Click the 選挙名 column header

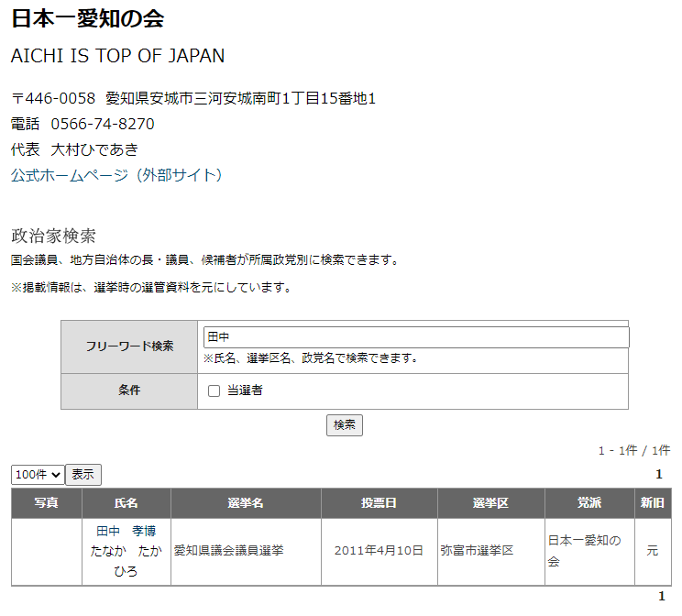[x=246, y=503]
